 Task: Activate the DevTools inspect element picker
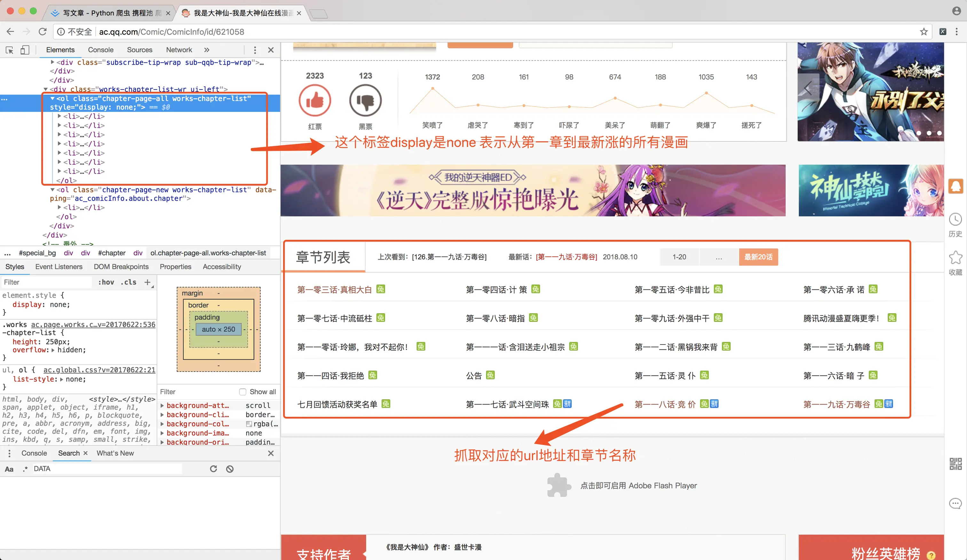click(x=10, y=50)
